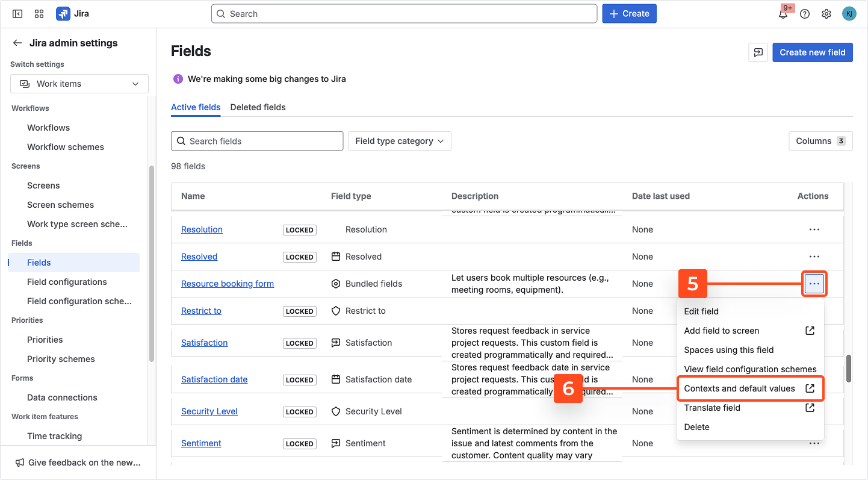
Task: Click the Search fields input box
Action: (x=257, y=141)
